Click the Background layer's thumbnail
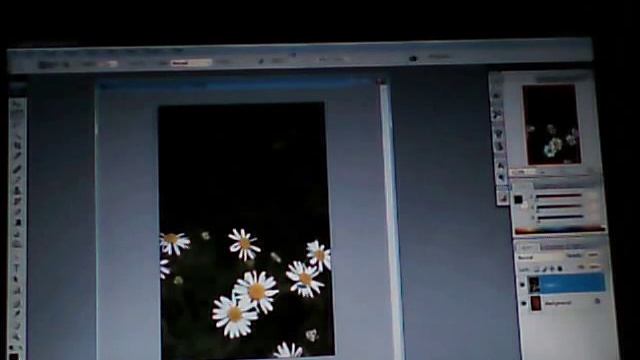 tap(536, 304)
